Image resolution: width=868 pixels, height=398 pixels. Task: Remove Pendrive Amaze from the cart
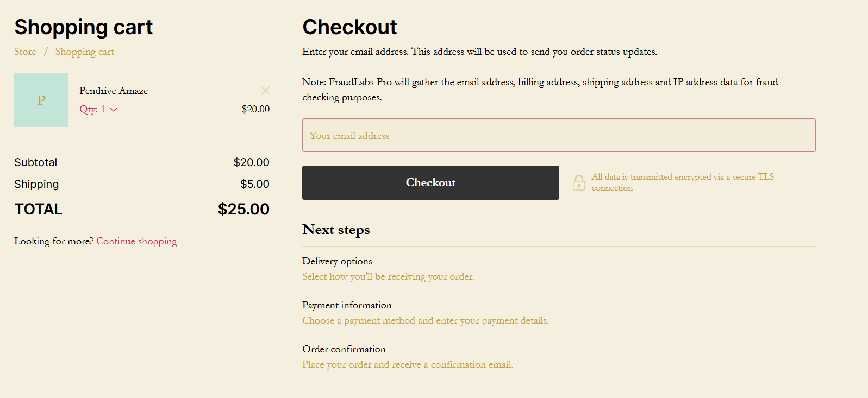point(265,90)
